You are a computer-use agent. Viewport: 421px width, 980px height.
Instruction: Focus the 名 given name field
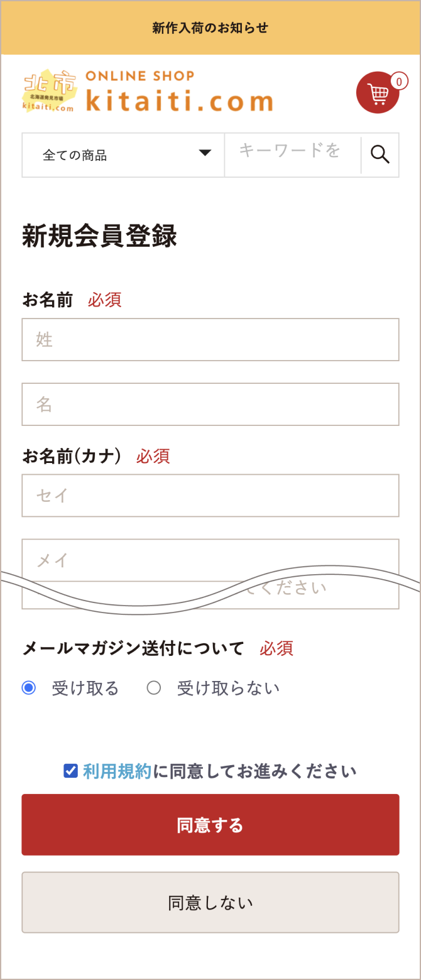[210, 405]
